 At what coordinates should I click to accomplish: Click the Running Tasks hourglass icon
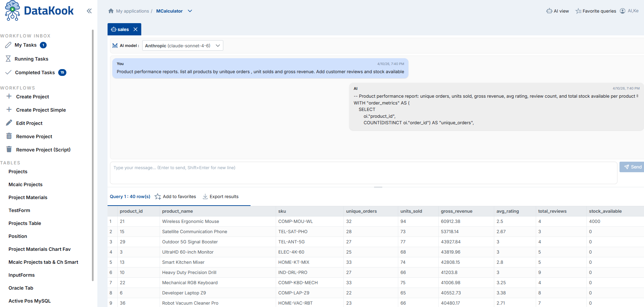[8, 59]
